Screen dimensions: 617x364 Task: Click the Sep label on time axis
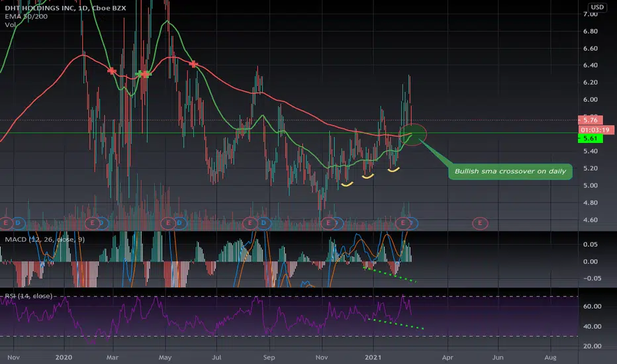269,357
